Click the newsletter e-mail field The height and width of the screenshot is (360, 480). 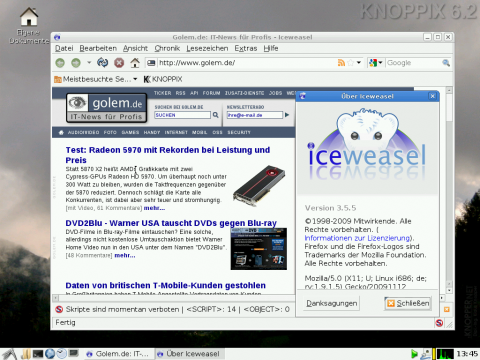click(255, 115)
